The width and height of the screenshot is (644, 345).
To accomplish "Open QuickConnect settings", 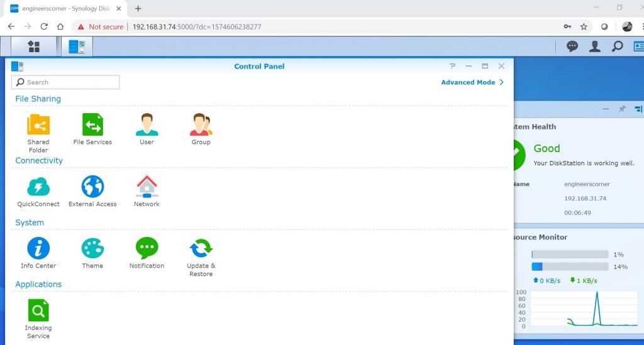I will coord(38,191).
